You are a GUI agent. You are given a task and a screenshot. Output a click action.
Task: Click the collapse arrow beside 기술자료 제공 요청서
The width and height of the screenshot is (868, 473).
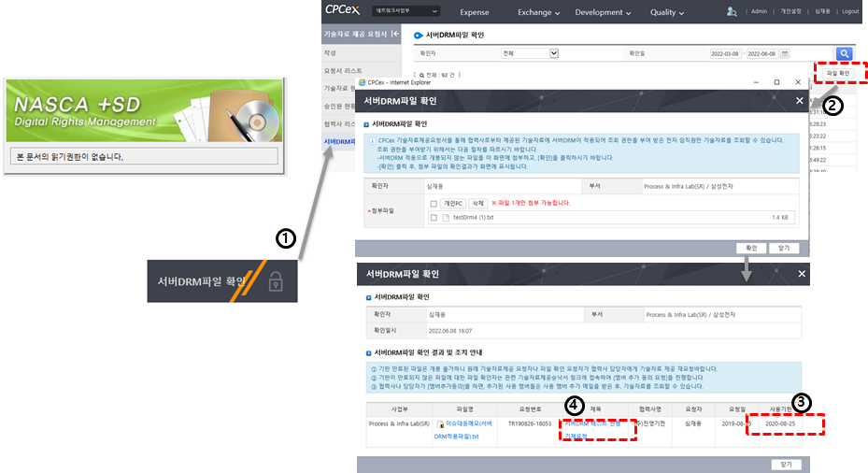395,34
